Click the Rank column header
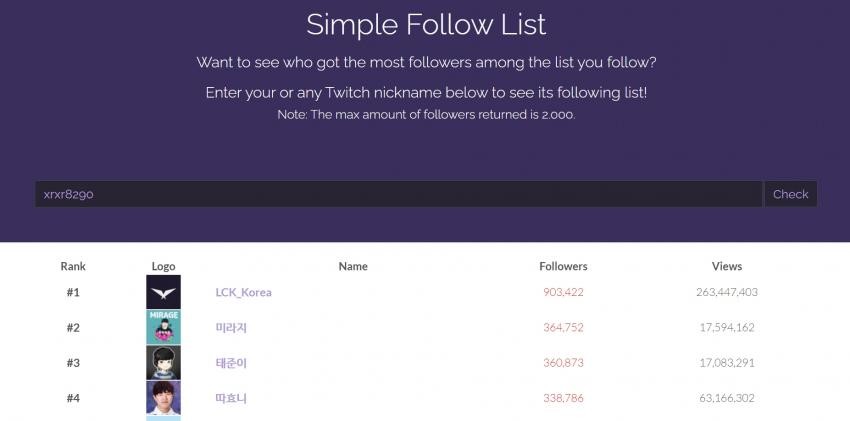 point(73,266)
